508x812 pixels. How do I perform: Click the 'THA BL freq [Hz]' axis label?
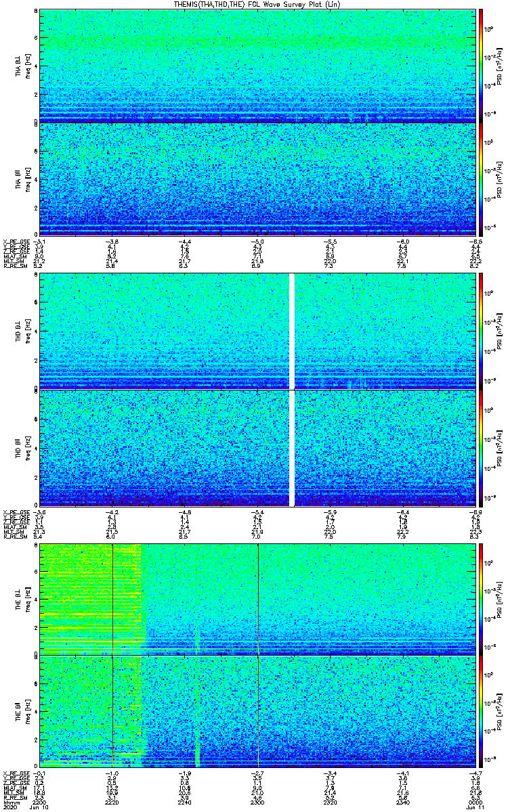(x=22, y=66)
